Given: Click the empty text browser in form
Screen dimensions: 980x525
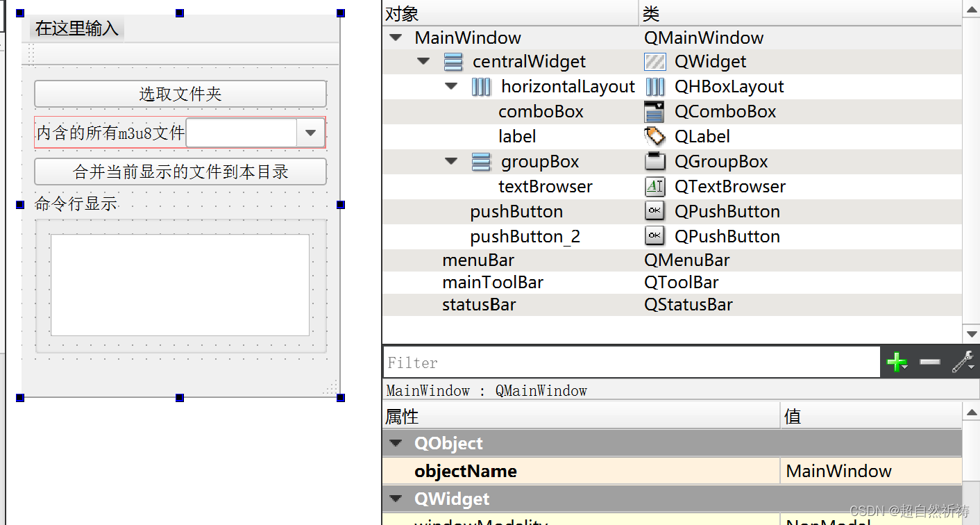Looking at the screenshot, I should click(180, 285).
